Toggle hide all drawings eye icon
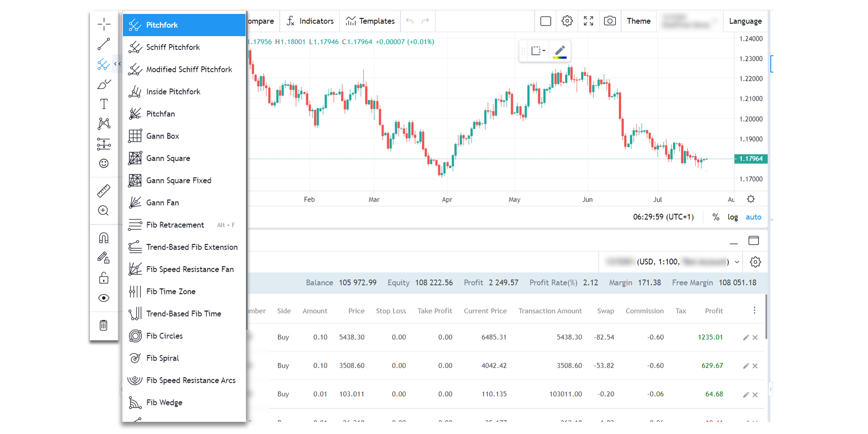The image size is (868, 434). [x=104, y=298]
